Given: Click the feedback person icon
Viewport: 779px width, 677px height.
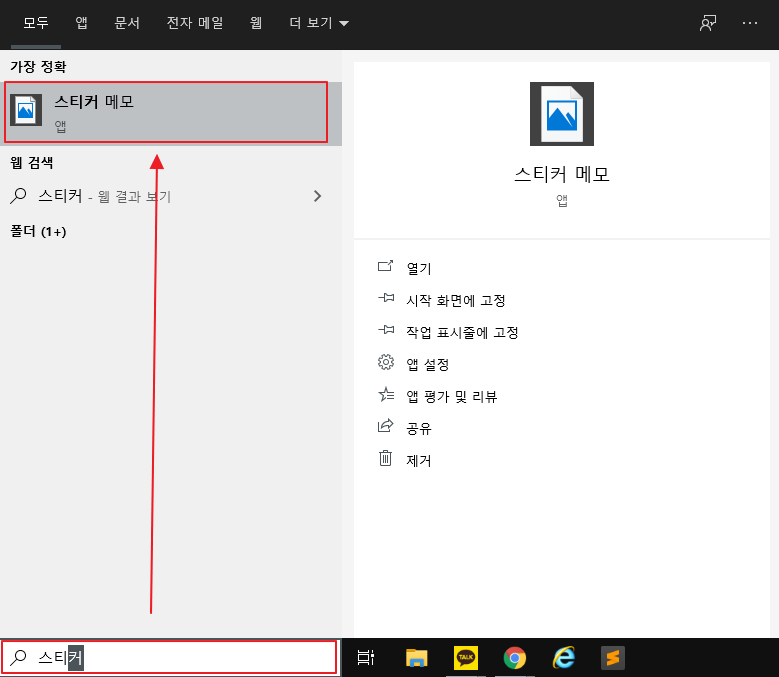Looking at the screenshot, I should [708, 23].
